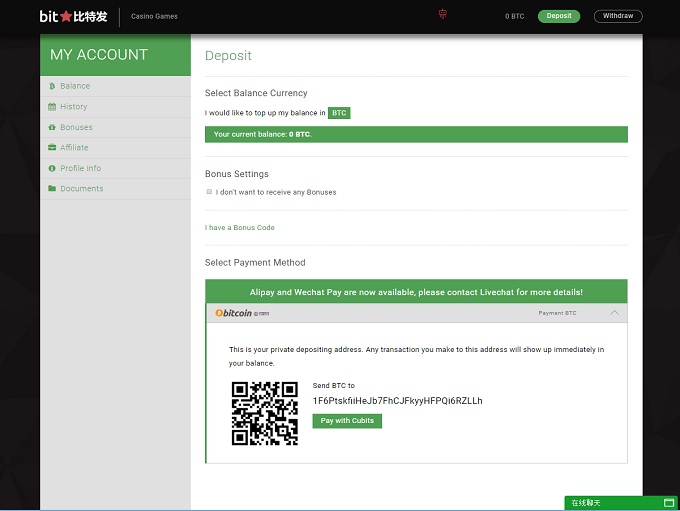This screenshot has width=680, height=511.
Task: Click the Documents folder icon
Action: (x=52, y=189)
